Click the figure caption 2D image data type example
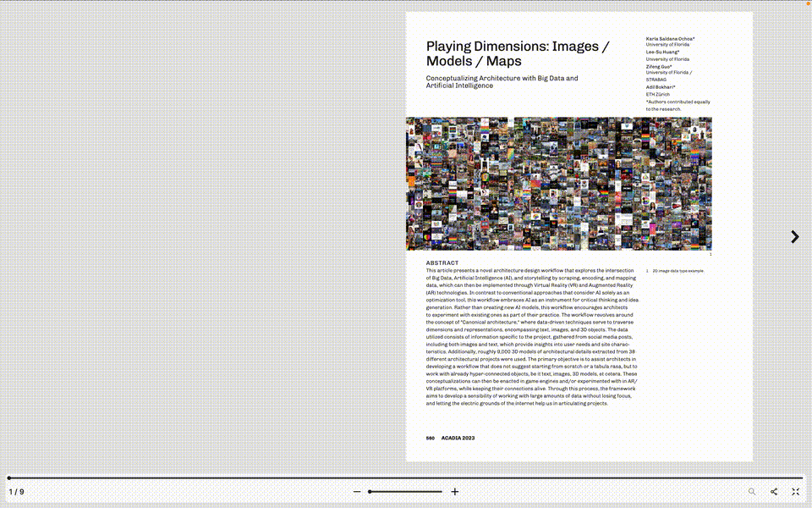 click(x=678, y=271)
